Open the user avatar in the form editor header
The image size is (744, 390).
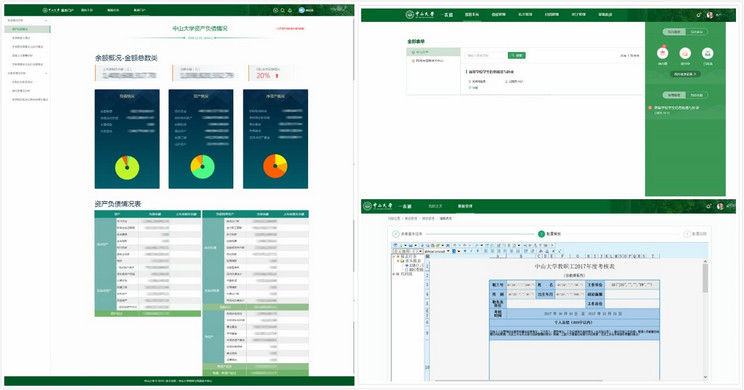[720, 206]
